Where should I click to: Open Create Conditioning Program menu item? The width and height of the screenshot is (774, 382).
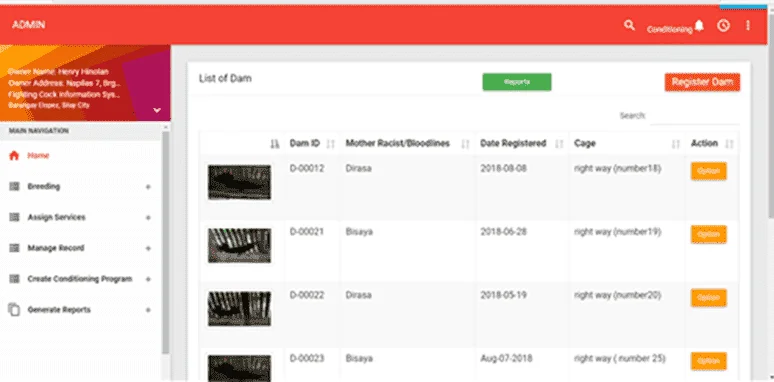(x=79, y=279)
